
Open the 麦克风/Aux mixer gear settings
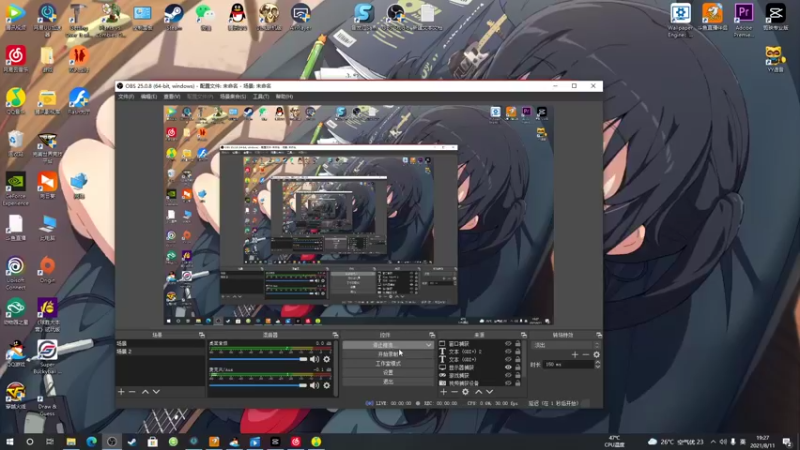[327, 385]
